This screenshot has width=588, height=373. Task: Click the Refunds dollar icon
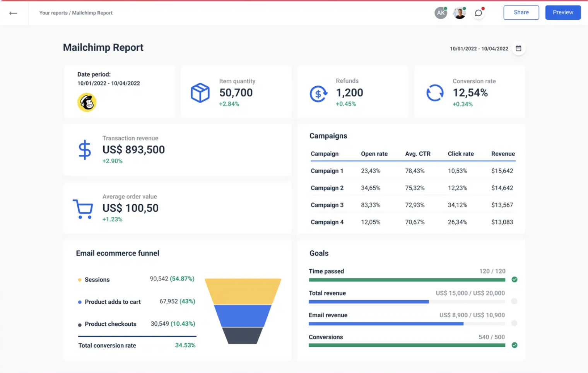coord(318,94)
